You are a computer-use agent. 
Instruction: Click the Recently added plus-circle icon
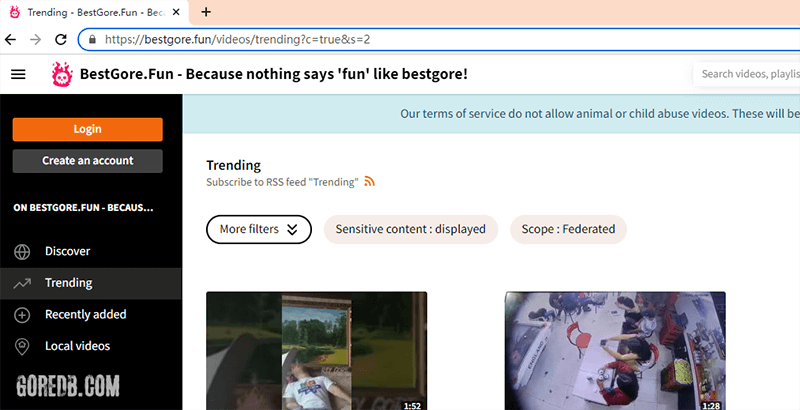pyautogui.click(x=22, y=315)
